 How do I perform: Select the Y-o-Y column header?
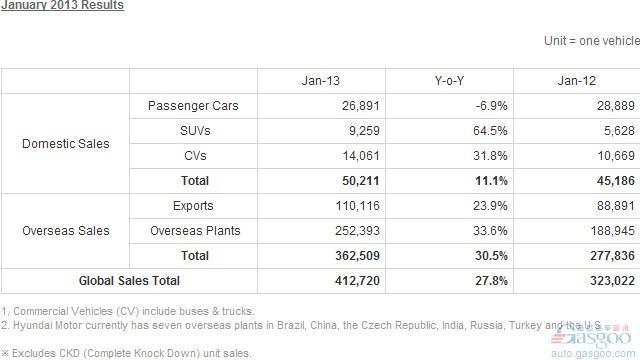[449, 81]
